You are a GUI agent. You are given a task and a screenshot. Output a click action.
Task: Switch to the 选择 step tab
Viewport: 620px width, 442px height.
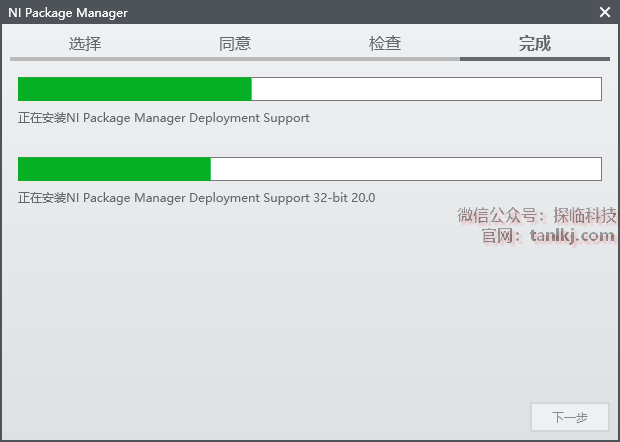click(85, 44)
